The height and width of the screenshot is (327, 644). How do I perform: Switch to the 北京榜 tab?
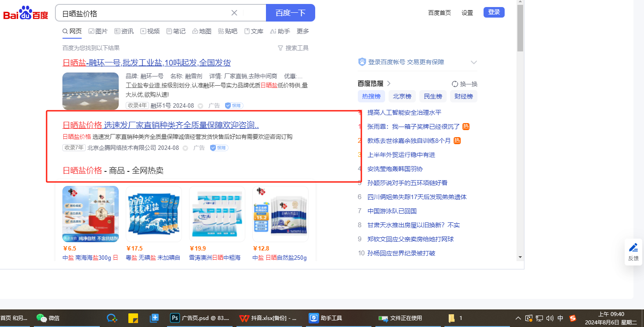click(402, 97)
